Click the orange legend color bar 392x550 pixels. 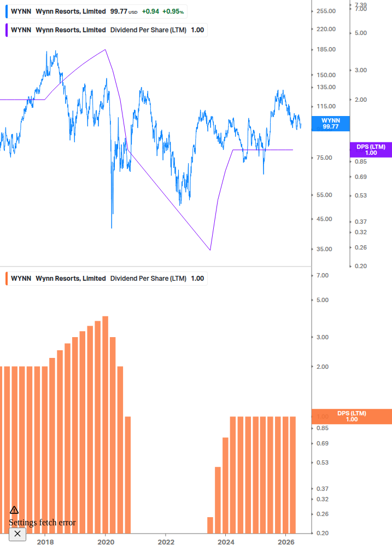tap(7, 278)
